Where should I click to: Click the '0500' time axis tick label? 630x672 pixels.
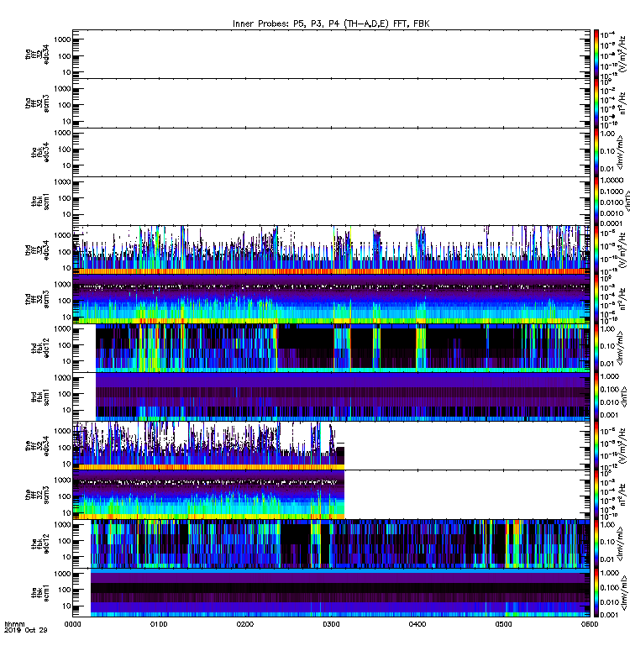pyautogui.click(x=503, y=624)
